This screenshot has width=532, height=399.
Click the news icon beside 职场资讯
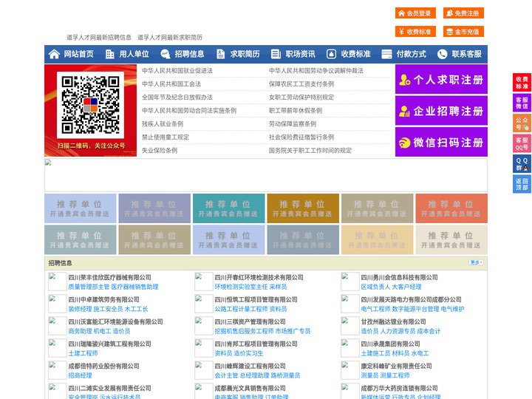pyautogui.click(x=276, y=54)
